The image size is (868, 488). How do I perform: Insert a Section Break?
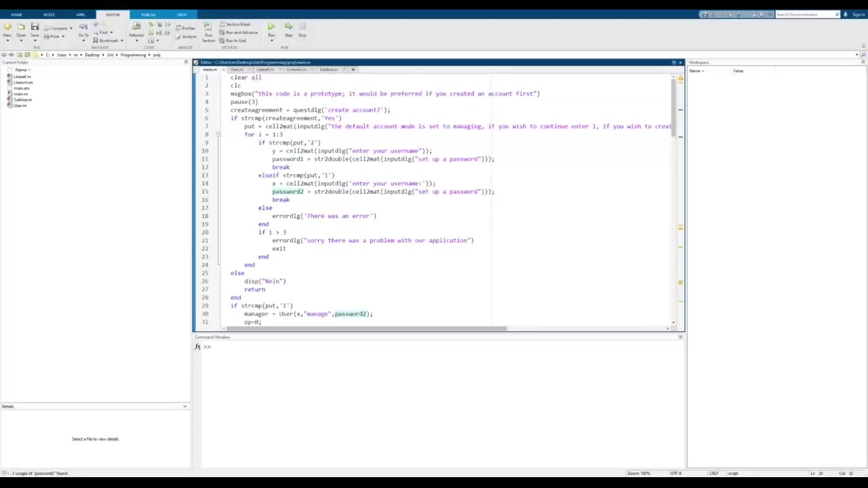click(x=235, y=24)
